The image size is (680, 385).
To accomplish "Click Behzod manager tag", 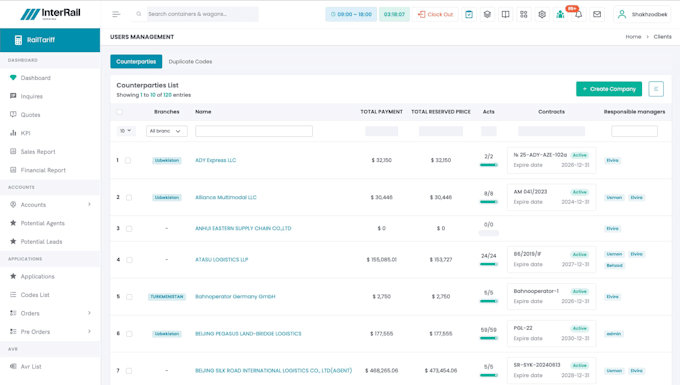I will coord(614,265).
